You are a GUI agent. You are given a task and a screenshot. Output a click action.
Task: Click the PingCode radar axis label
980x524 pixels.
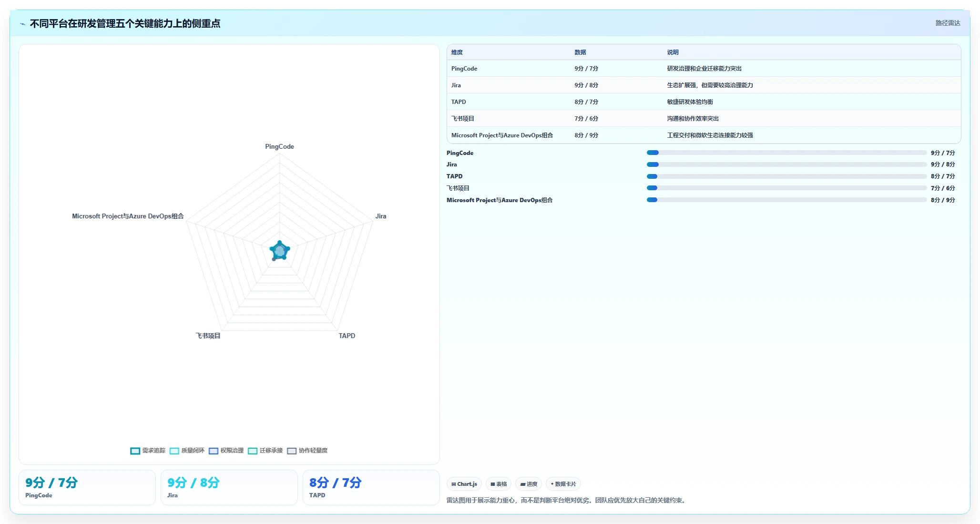pyautogui.click(x=279, y=147)
